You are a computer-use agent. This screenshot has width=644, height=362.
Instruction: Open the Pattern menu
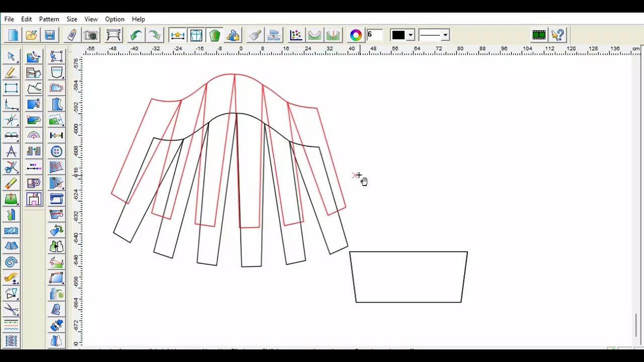click(49, 19)
